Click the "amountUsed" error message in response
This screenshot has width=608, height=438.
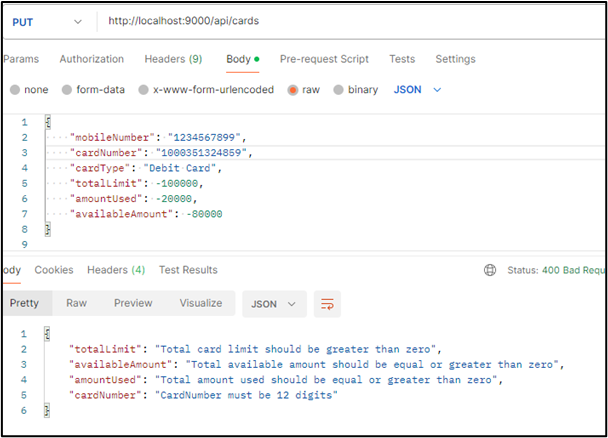click(285, 380)
